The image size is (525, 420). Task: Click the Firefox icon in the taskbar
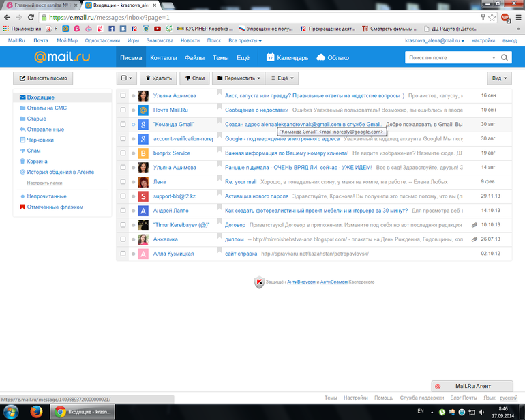click(x=36, y=411)
